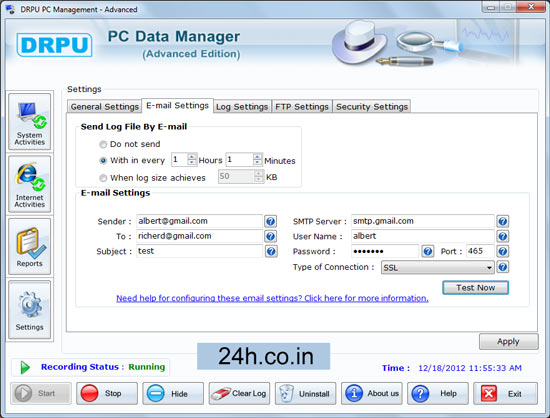
Task: Select When log size achieves radio option
Action: [103, 178]
